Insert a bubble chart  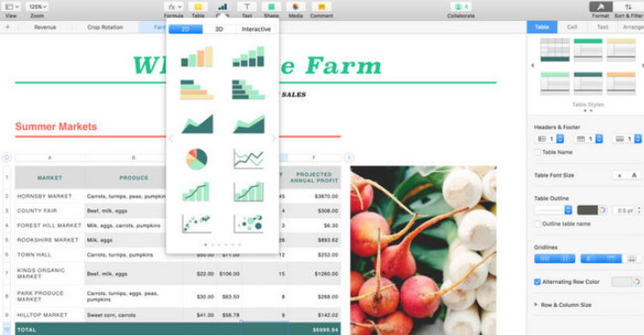[x=248, y=223]
